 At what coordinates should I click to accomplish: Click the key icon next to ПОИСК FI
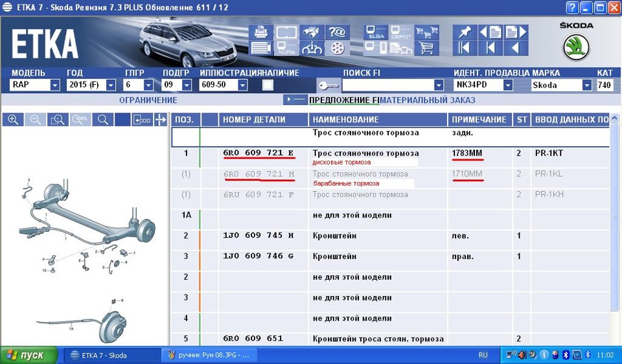328,85
